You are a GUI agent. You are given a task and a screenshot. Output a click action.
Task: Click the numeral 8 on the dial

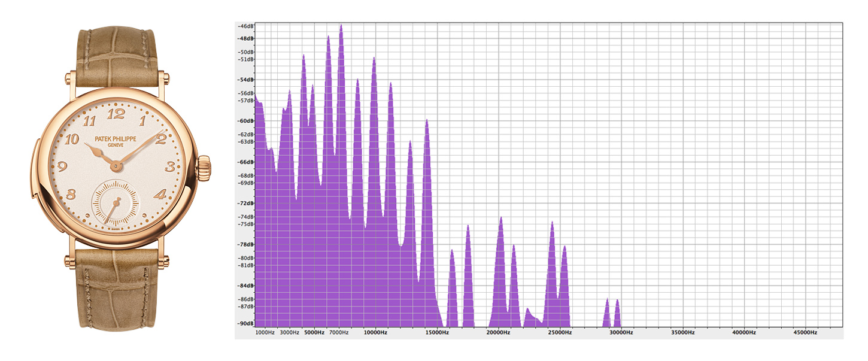pyautogui.click(x=71, y=194)
